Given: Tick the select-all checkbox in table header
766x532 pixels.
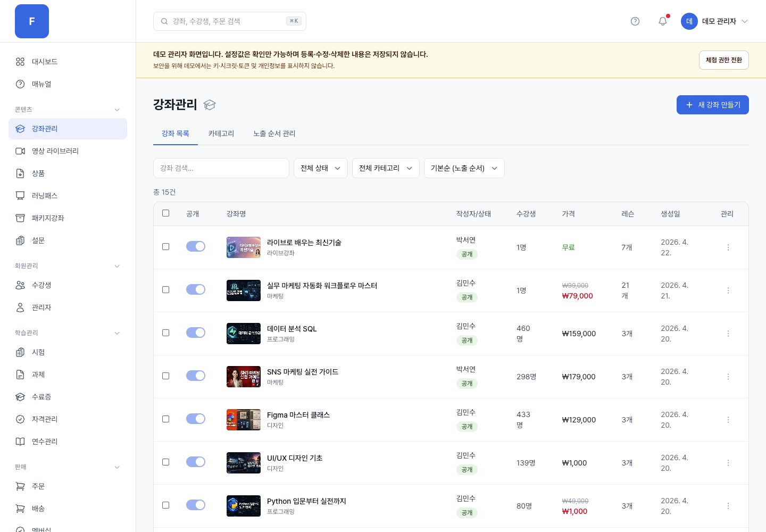Looking at the screenshot, I should 165,213.
